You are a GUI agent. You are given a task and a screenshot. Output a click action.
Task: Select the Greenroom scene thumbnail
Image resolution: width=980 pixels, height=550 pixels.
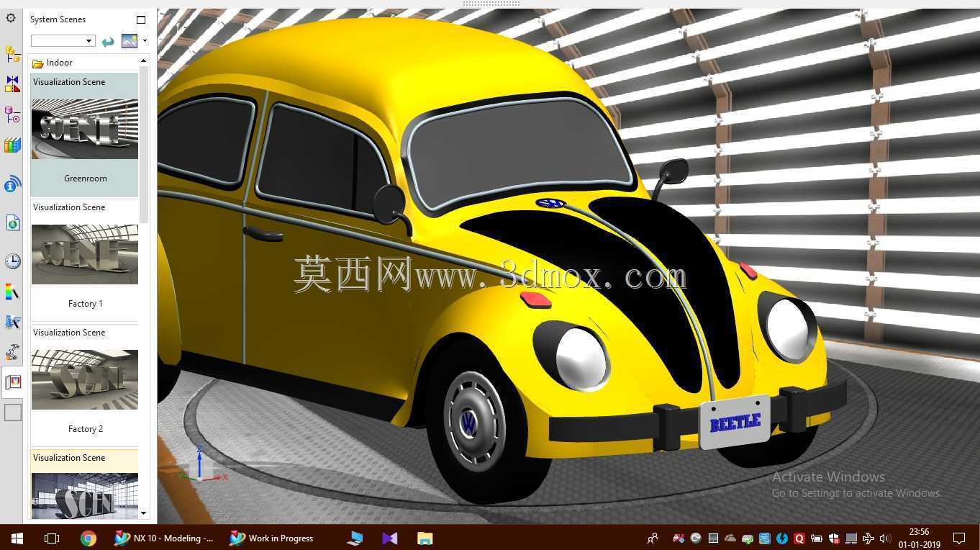pyautogui.click(x=85, y=129)
